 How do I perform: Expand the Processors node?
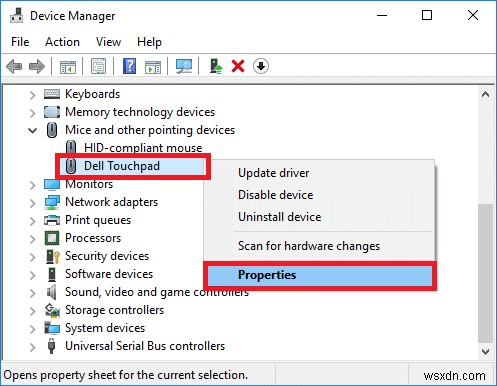(32, 239)
